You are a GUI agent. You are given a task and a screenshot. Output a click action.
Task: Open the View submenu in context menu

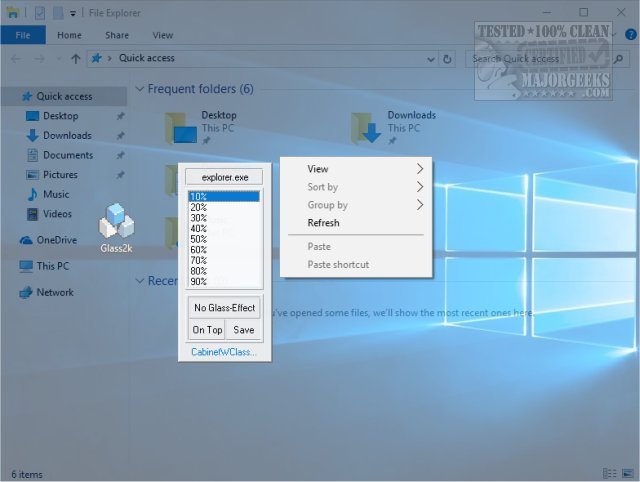click(x=356, y=169)
